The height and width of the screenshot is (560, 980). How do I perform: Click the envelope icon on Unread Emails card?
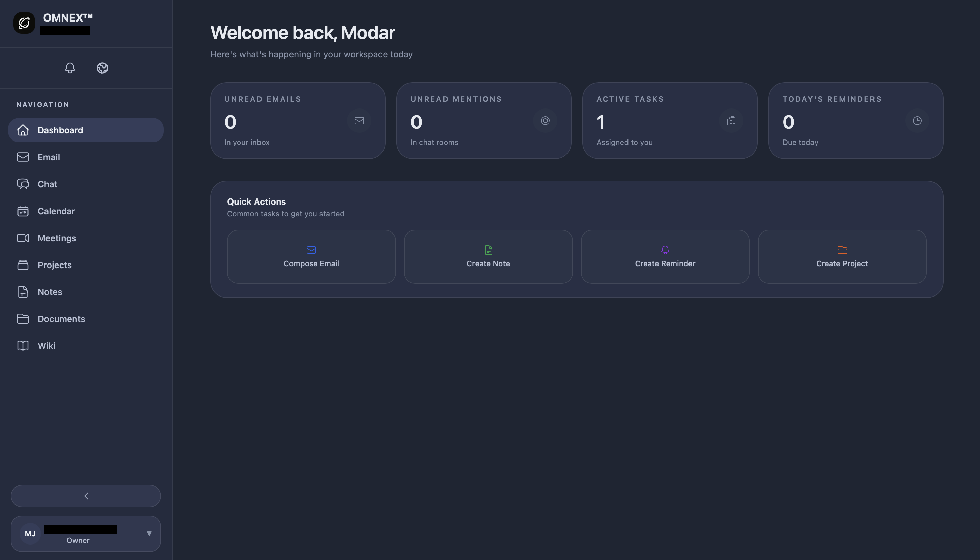(x=359, y=120)
